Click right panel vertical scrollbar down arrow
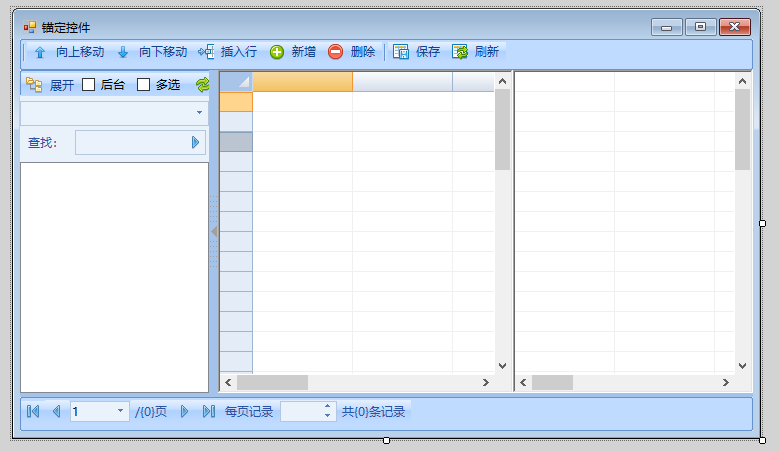The width and height of the screenshot is (780, 452). pos(742,365)
